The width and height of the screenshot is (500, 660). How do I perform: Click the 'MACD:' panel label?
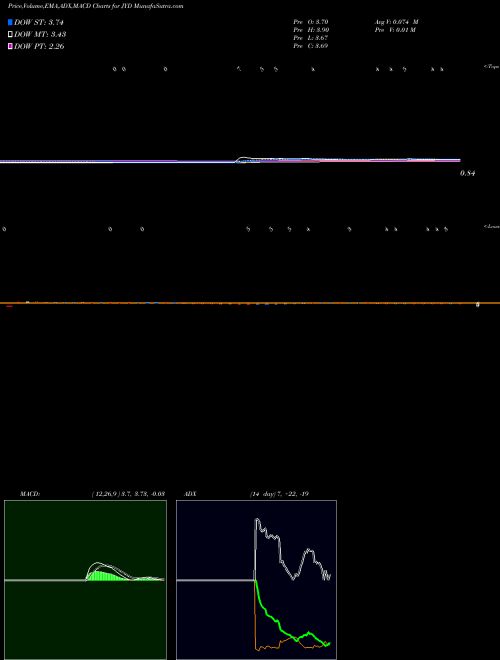(x=30, y=494)
